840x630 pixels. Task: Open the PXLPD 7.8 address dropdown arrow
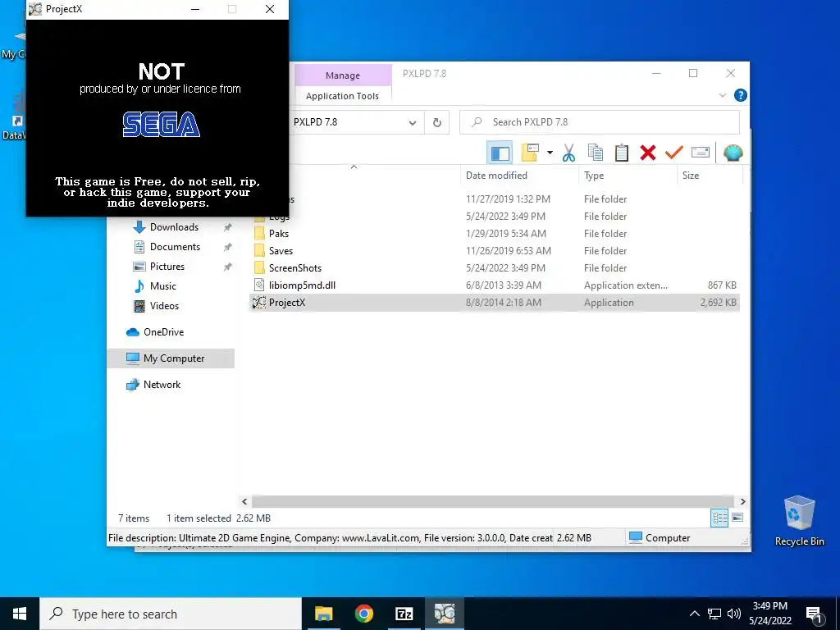pos(412,123)
